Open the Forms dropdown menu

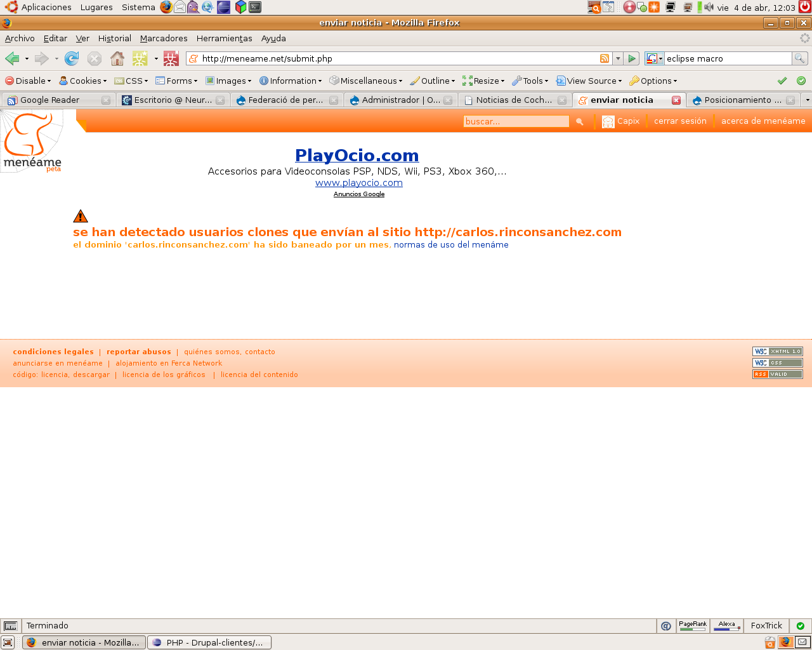pyautogui.click(x=176, y=81)
